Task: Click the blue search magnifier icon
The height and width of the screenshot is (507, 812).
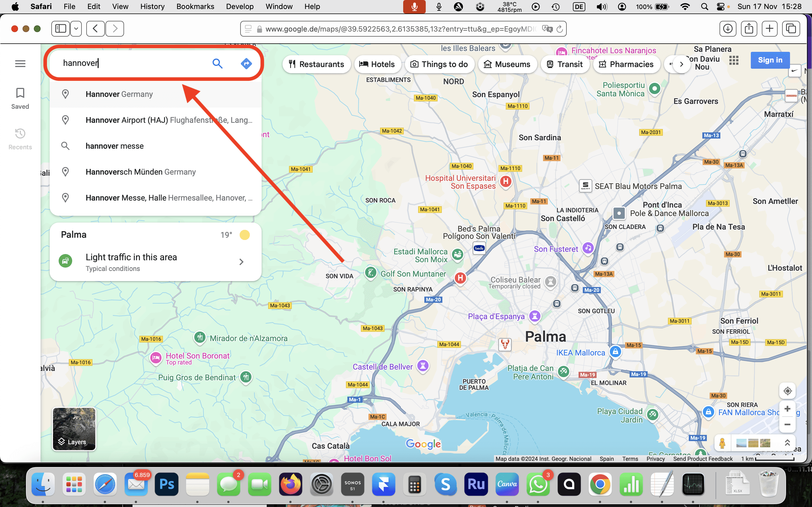Action: pyautogui.click(x=217, y=63)
